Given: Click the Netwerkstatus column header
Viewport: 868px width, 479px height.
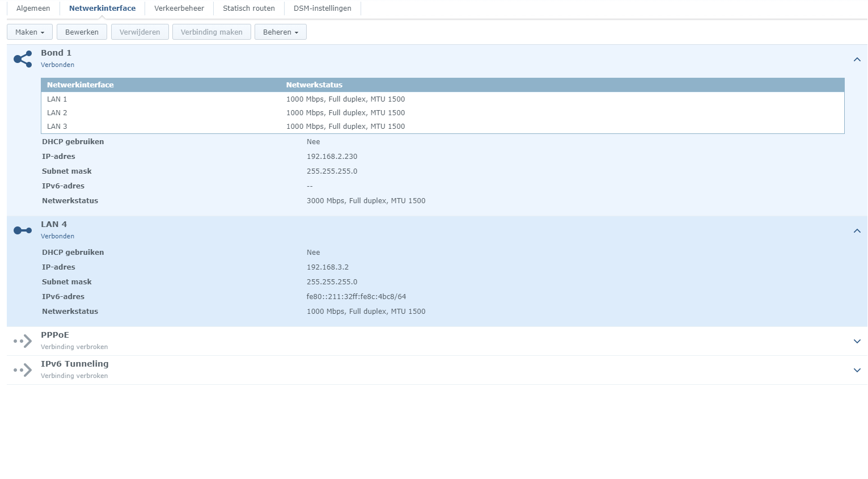Looking at the screenshot, I should pos(314,85).
